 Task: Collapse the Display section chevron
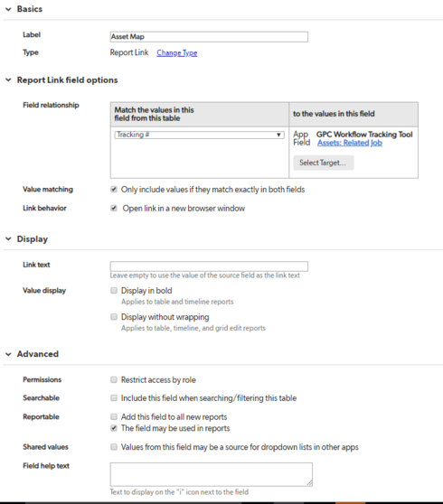8,238
